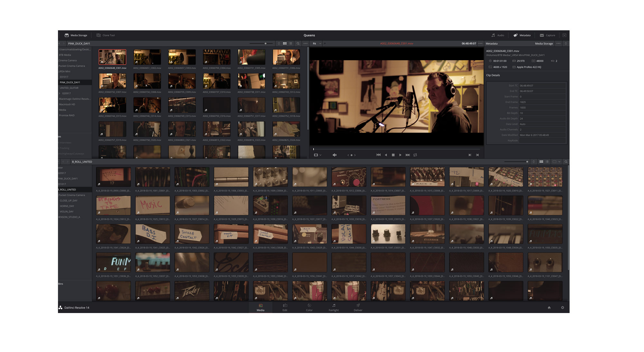Open the top-right workspace expand dropdown
Image resolution: width=644 pixels, height=352 pixels.
tap(564, 35)
